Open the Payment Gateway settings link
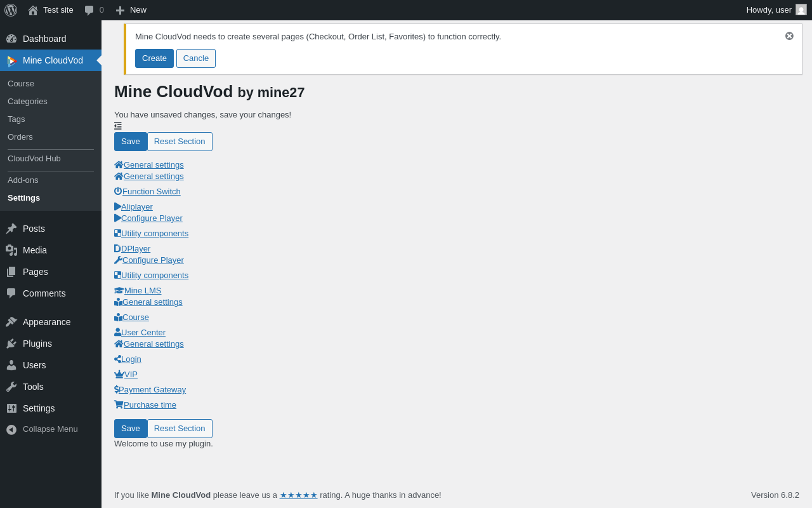Viewport: 812px width, 508px height. (152, 389)
